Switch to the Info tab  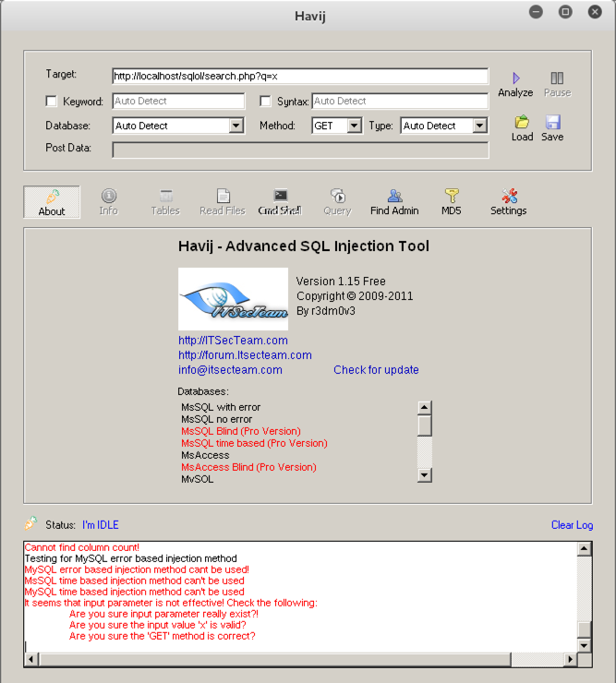click(x=109, y=202)
